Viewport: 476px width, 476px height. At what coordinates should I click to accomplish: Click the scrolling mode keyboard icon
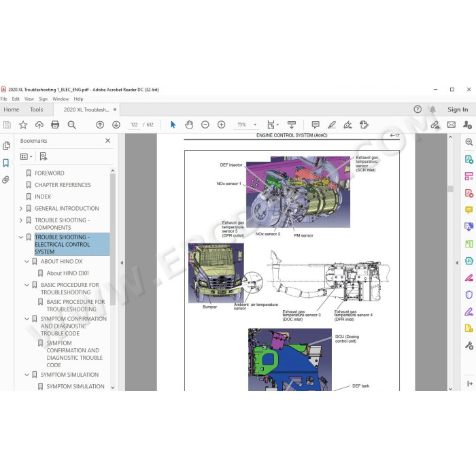pyautogui.click(x=292, y=124)
